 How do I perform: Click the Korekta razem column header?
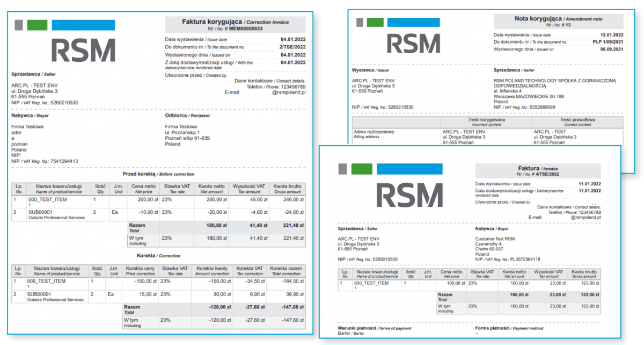point(286,270)
